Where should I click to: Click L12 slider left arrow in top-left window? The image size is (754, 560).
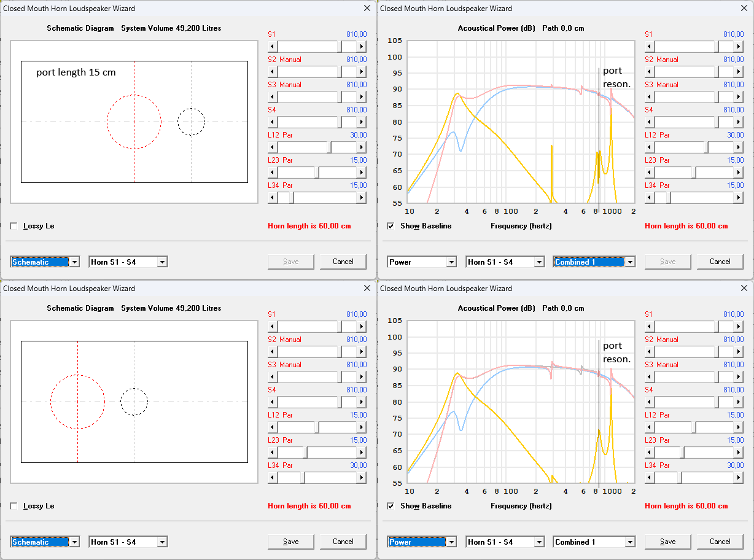click(273, 147)
